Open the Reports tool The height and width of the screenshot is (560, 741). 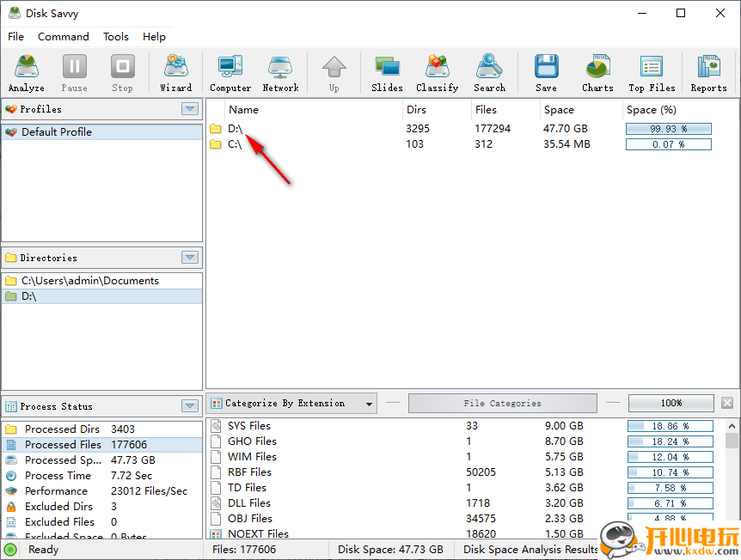click(x=708, y=73)
